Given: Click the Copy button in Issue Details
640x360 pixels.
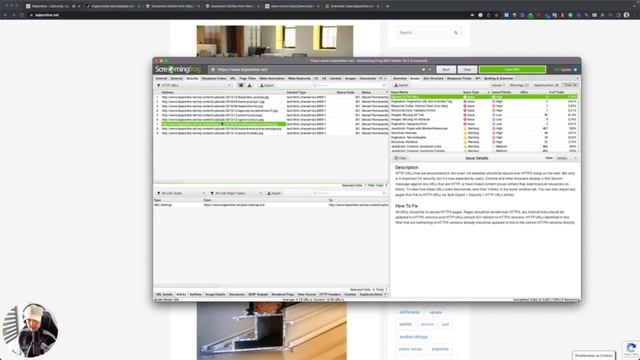Looking at the screenshot, I should [x=400, y=158].
